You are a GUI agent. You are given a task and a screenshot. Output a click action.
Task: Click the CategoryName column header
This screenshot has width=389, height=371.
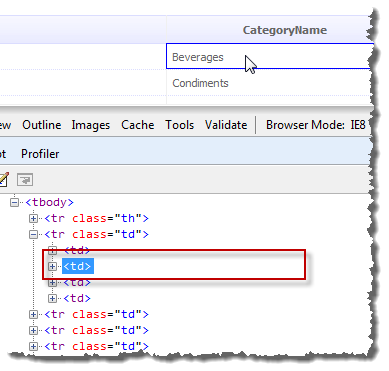(285, 30)
